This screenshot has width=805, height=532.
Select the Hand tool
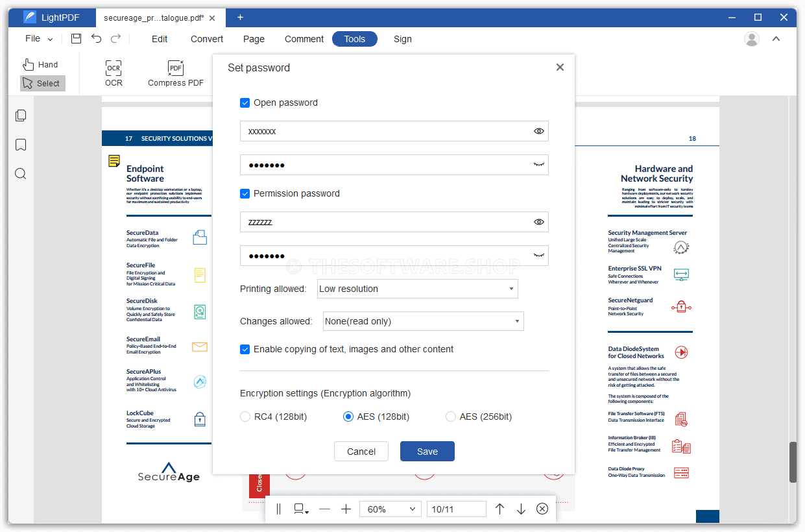[40, 65]
